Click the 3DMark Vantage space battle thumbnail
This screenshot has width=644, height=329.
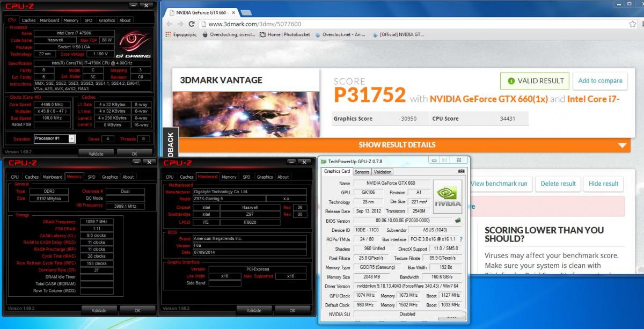(245, 114)
